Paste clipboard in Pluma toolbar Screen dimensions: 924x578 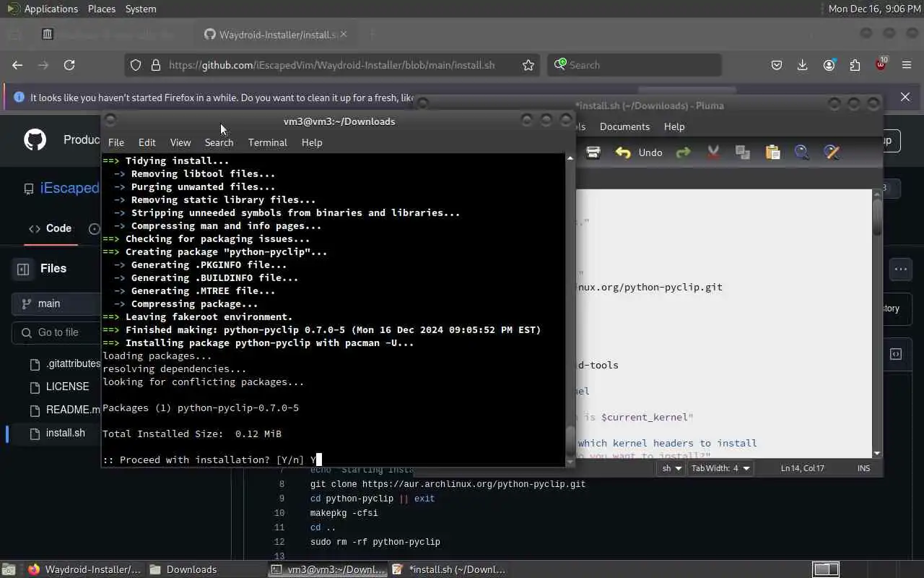click(772, 152)
